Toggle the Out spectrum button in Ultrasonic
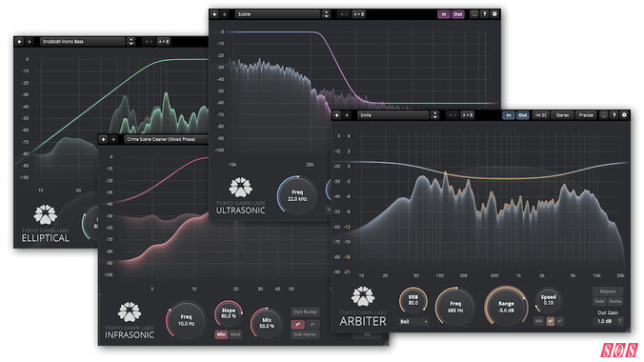644x362 pixels. pyautogui.click(x=457, y=14)
